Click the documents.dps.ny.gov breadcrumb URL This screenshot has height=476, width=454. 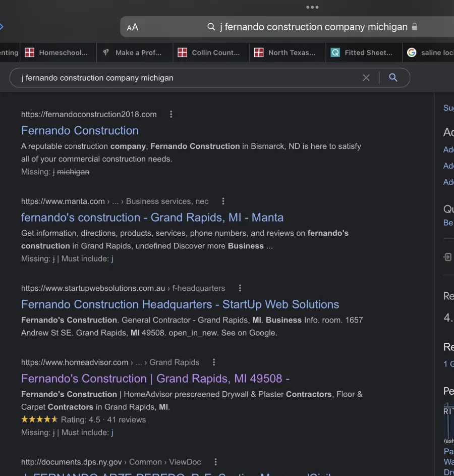(x=111, y=462)
